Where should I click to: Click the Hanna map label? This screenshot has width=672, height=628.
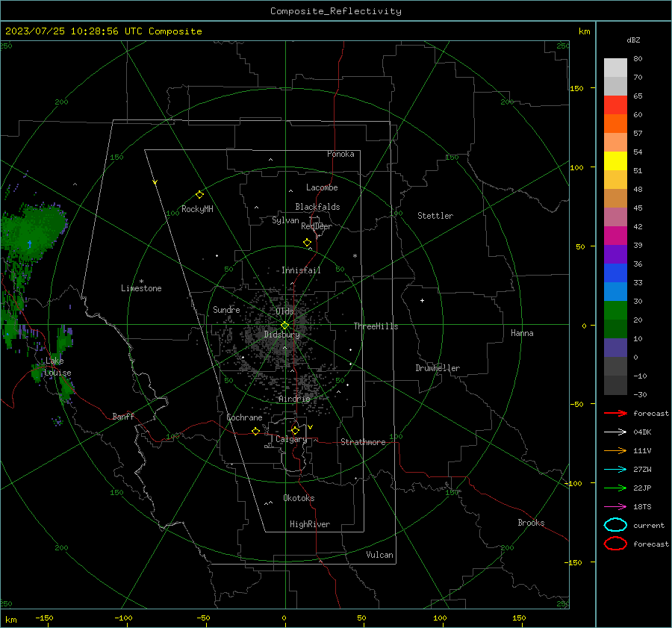pyautogui.click(x=522, y=333)
